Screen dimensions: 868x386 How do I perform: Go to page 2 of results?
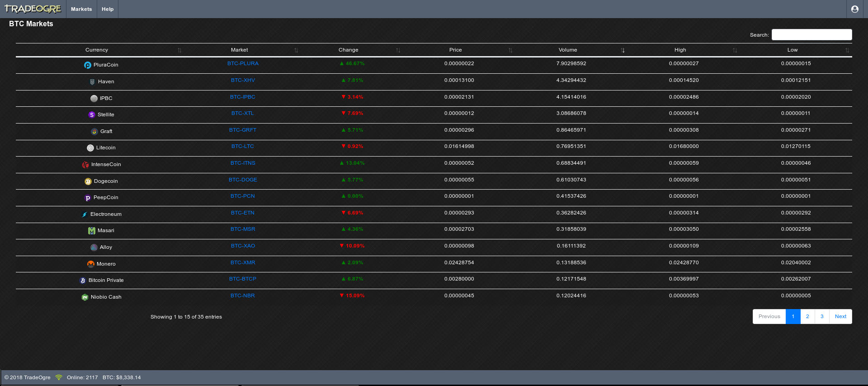click(x=807, y=317)
